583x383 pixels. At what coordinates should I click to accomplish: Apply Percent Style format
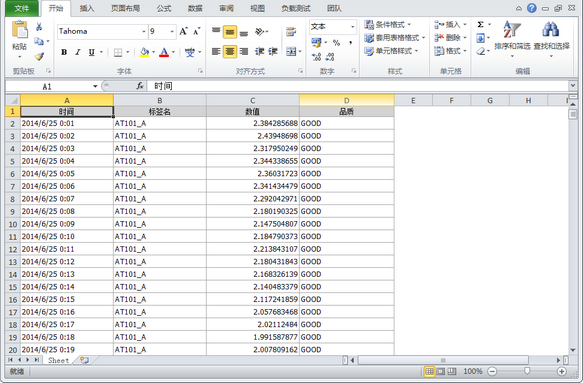point(336,43)
